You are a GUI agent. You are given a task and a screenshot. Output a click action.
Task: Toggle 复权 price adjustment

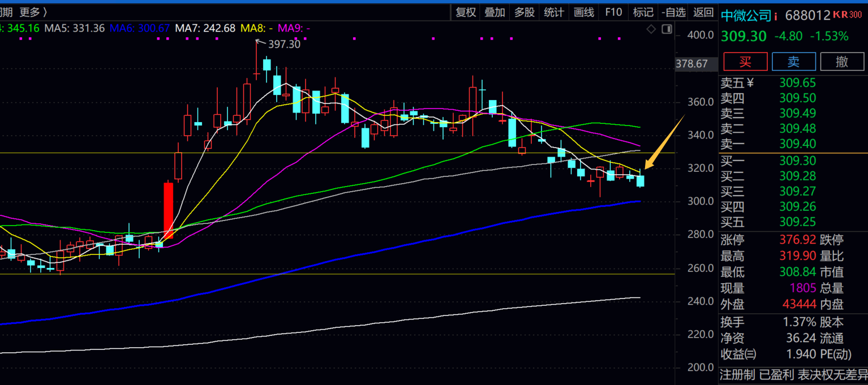click(x=466, y=12)
